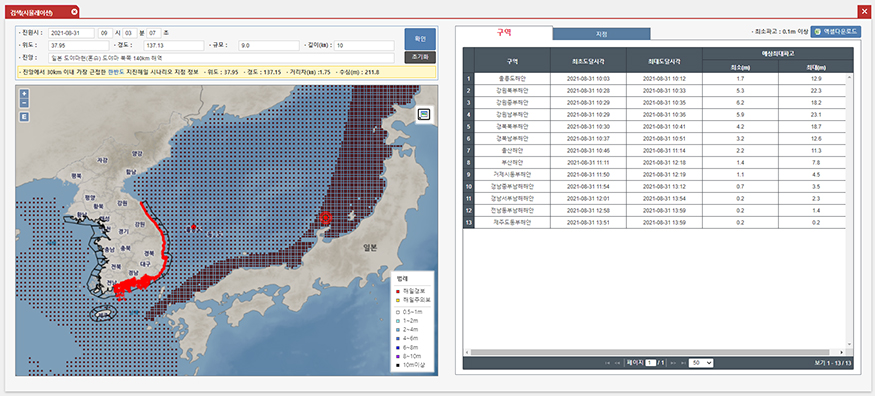The height and width of the screenshot is (396, 875).
Task: Click the red epicenter target marker on map
Action: click(x=326, y=218)
